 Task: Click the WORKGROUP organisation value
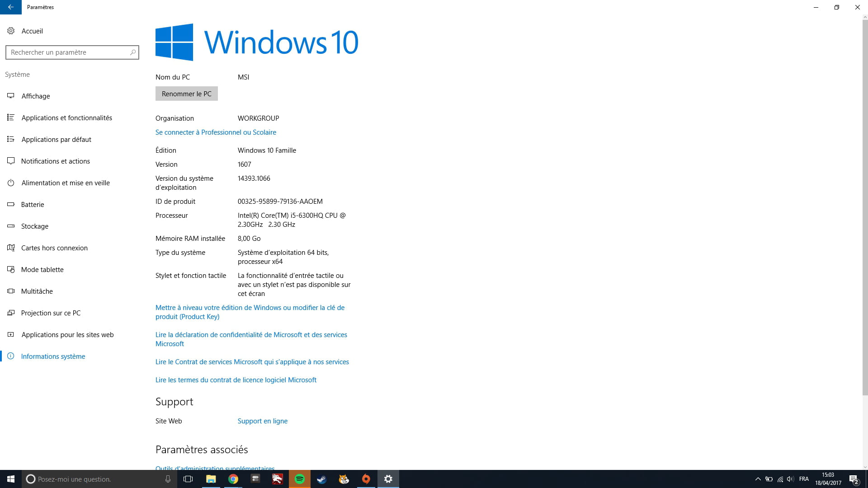click(x=259, y=118)
